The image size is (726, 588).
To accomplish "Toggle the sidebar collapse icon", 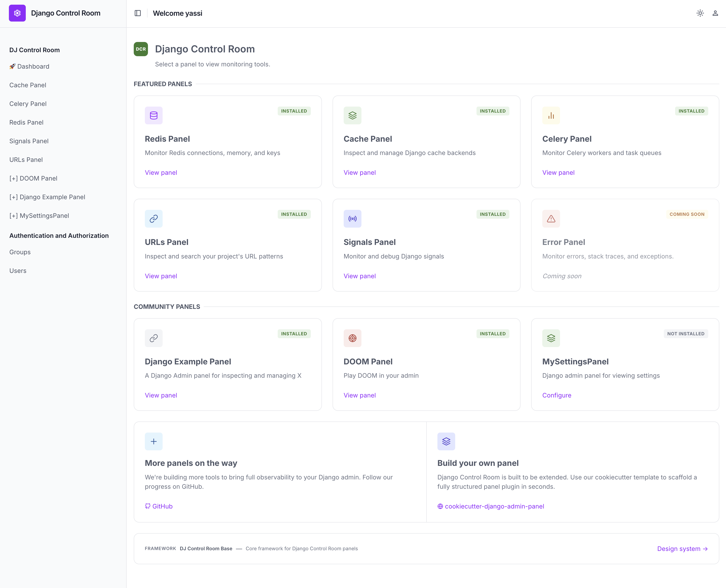I will click(x=138, y=13).
